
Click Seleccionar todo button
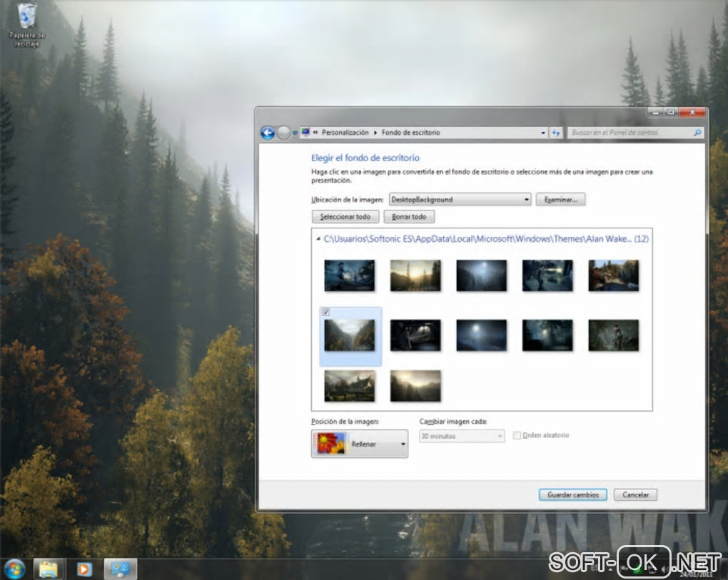coord(345,217)
